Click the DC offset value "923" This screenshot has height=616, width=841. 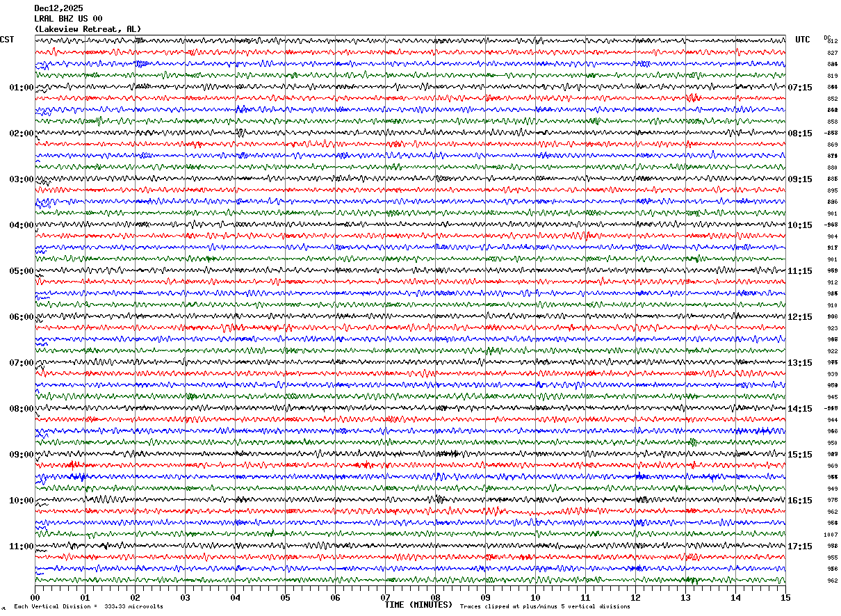832,328
